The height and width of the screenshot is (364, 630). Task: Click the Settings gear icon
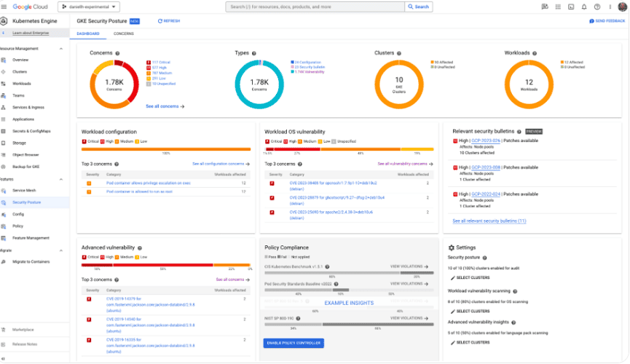[x=452, y=248]
